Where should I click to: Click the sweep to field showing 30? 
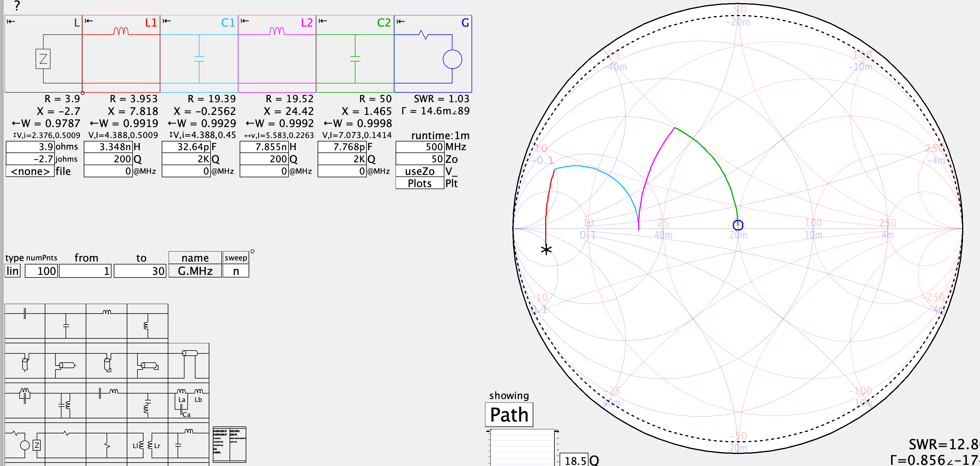tap(140, 271)
